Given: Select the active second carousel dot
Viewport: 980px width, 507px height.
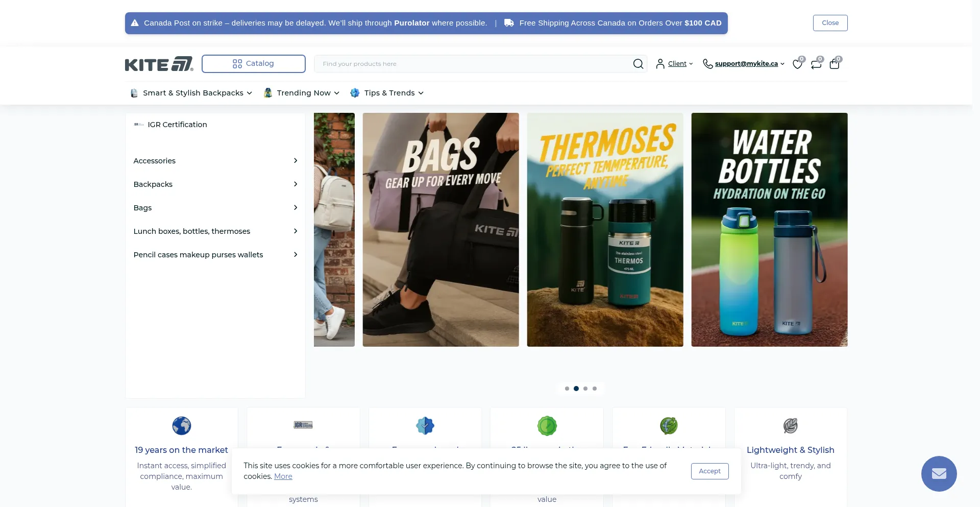Looking at the screenshot, I should coord(576,389).
